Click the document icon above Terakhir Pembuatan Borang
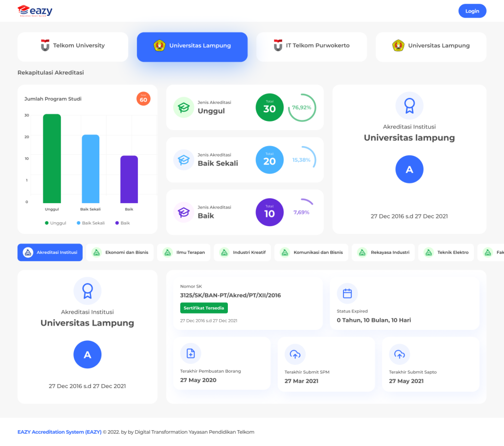Viewport: 504px width, 446px height. (190, 354)
